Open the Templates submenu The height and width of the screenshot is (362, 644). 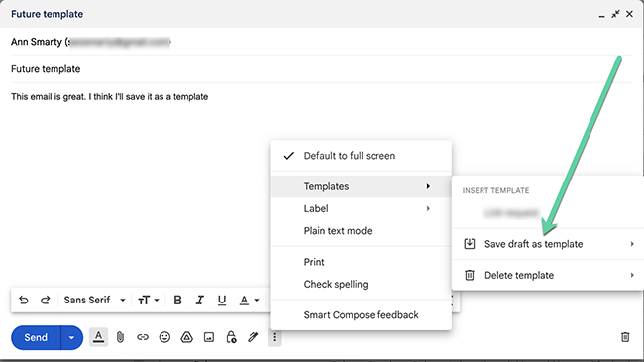[362, 186]
